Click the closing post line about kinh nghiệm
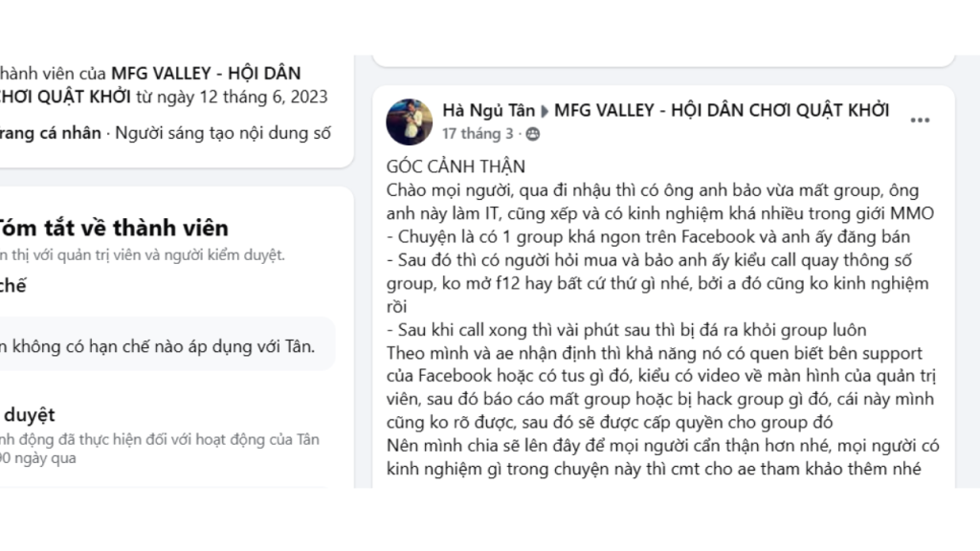 (654, 469)
